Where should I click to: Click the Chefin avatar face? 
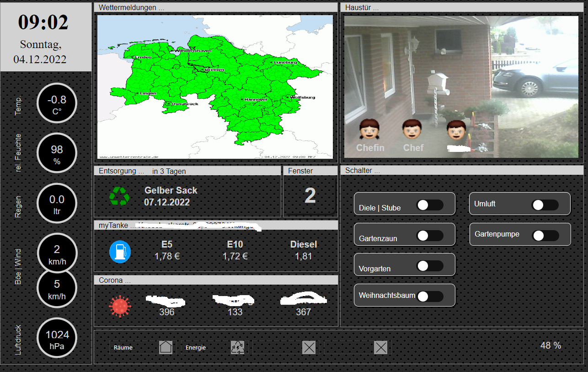pyautogui.click(x=369, y=129)
